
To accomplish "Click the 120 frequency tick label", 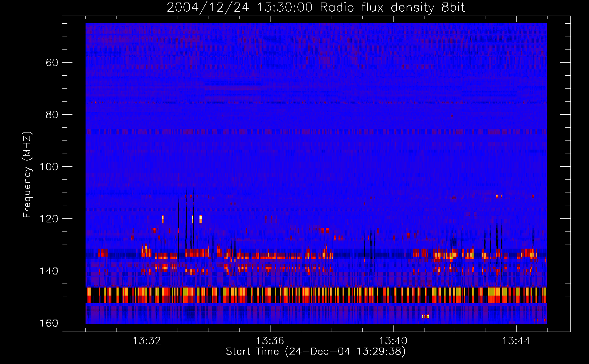I will [x=49, y=219].
